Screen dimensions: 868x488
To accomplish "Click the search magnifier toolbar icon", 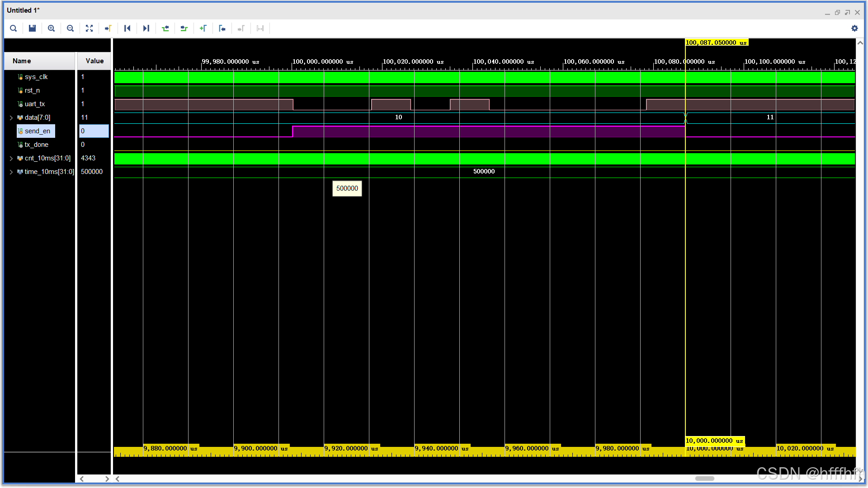I will (14, 28).
